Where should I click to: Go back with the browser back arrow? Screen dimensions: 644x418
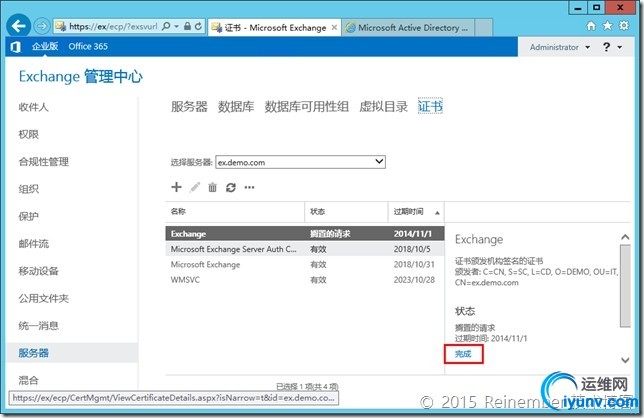pyautogui.click(x=18, y=26)
